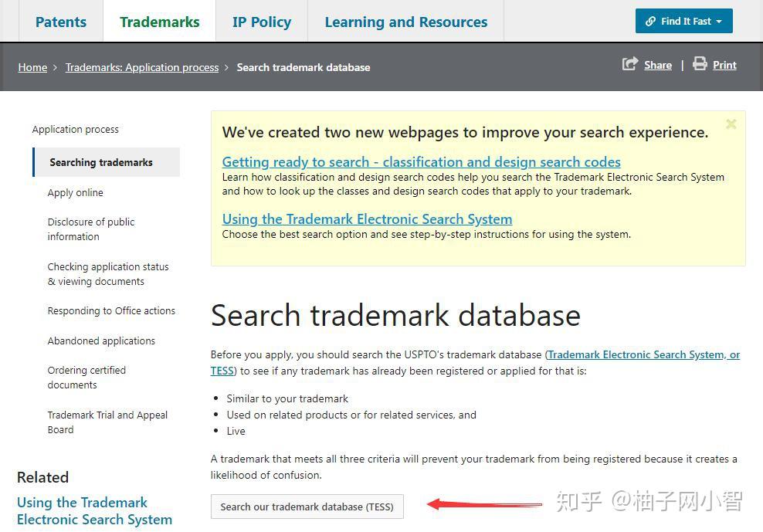Open the IP Policy section
The height and width of the screenshot is (532, 763).
click(261, 22)
